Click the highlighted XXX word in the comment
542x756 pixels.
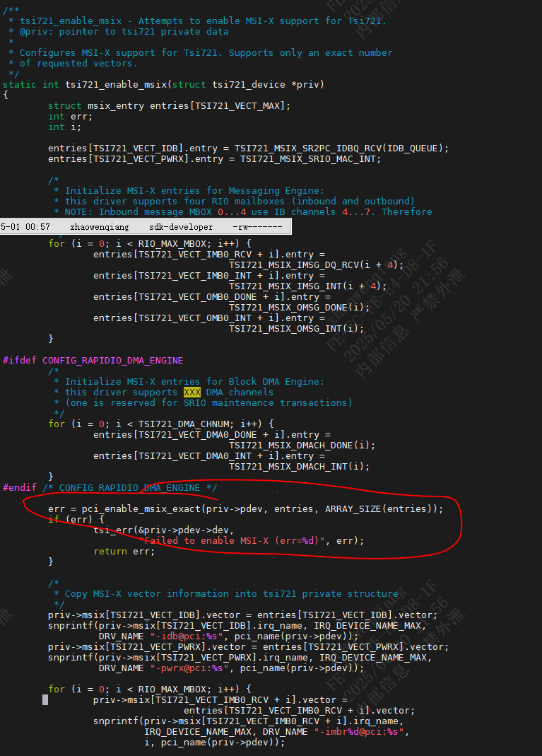[x=192, y=392]
